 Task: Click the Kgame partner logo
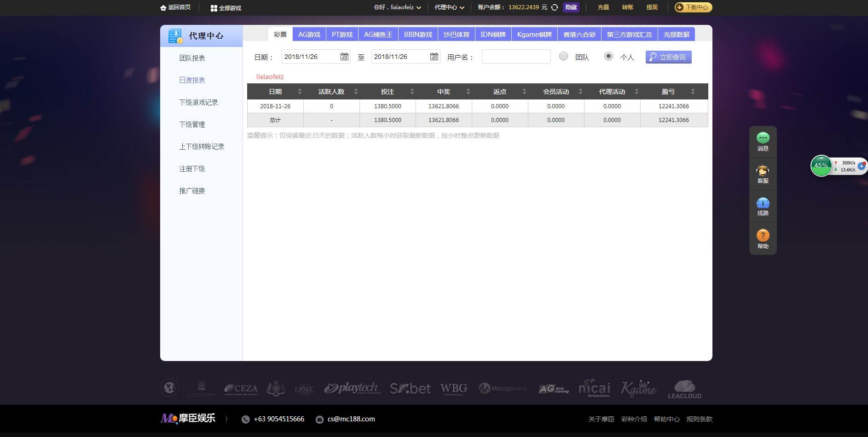tap(638, 389)
